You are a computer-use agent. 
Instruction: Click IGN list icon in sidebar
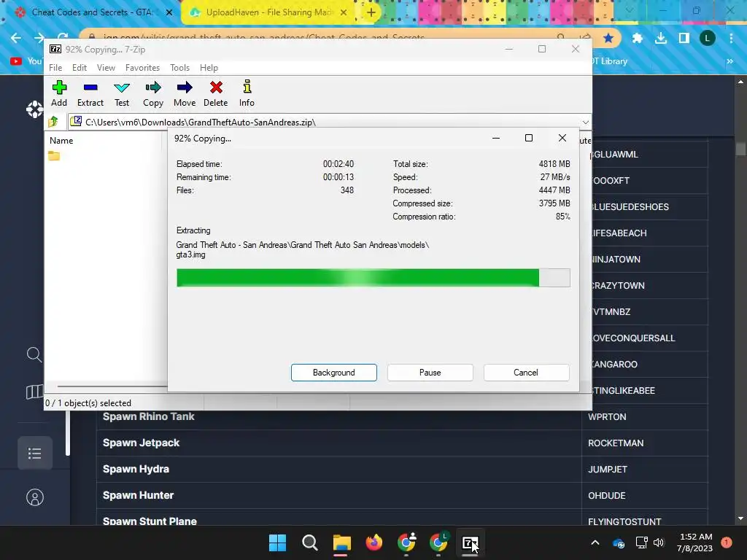[35, 454]
